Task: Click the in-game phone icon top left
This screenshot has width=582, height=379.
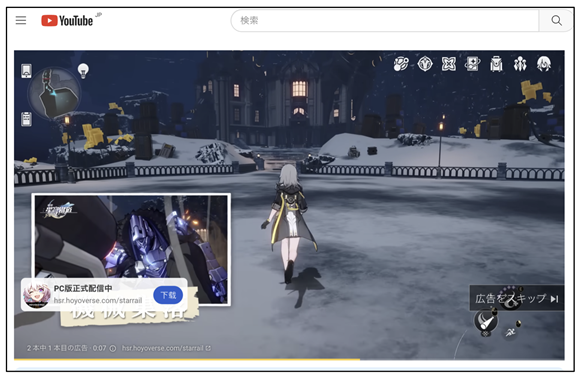Action: pyautogui.click(x=26, y=71)
